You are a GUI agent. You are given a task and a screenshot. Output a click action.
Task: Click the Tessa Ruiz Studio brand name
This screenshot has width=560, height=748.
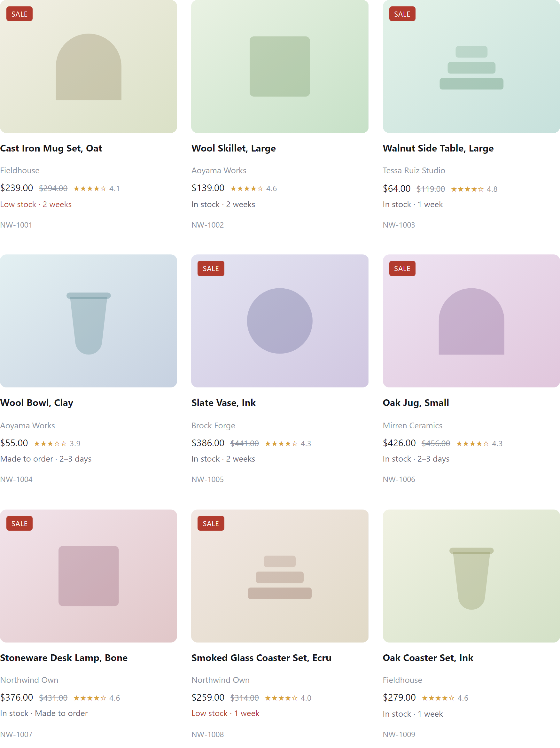click(414, 170)
